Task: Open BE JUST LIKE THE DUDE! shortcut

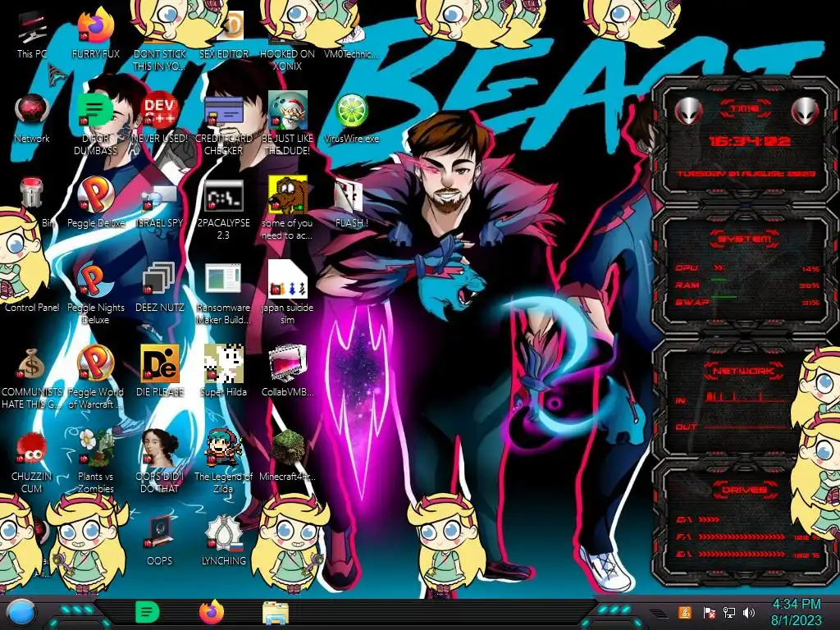Action: coord(287,125)
